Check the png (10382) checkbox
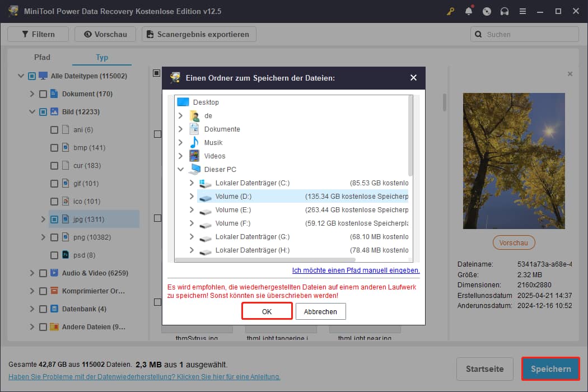The height and width of the screenshot is (392, 588). [x=54, y=237]
